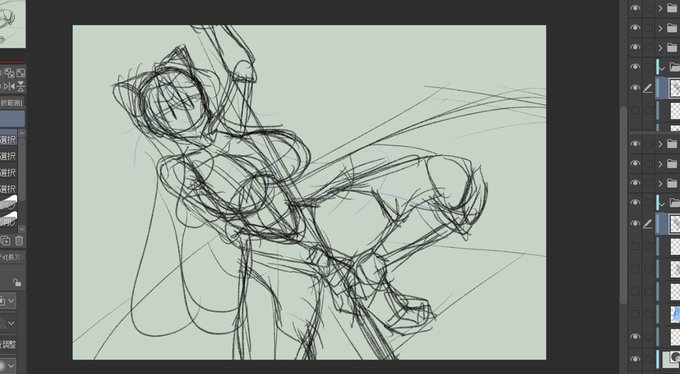Open the navigator thumbnail preview
Image resolution: width=680 pixels, height=374 pixels.
[13, 23]
